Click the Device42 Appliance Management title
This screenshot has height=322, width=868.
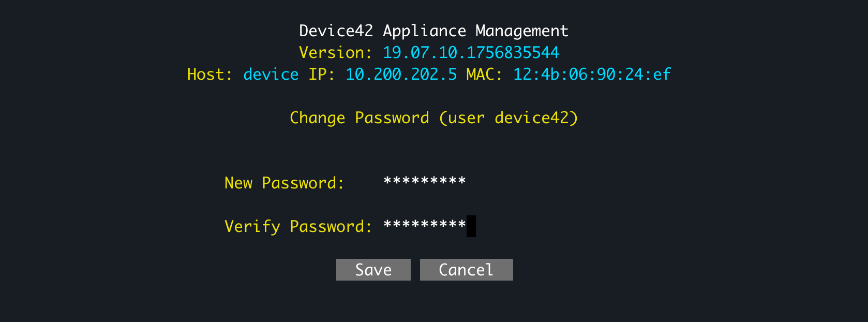pyautogui.click(x=433, y=30)
